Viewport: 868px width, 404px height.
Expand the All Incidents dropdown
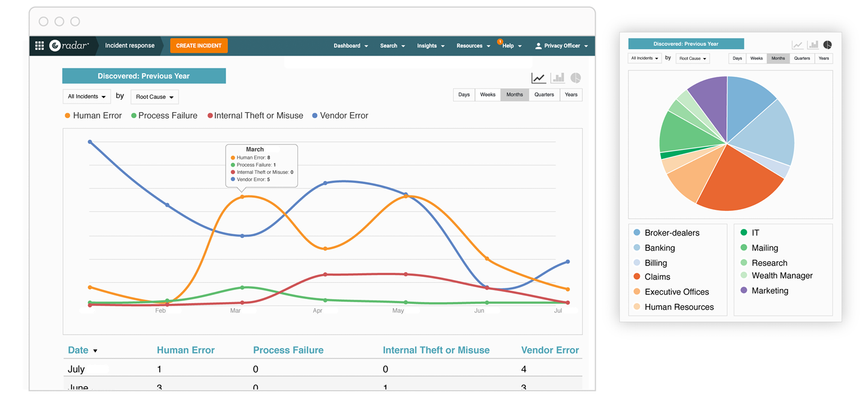87,97
